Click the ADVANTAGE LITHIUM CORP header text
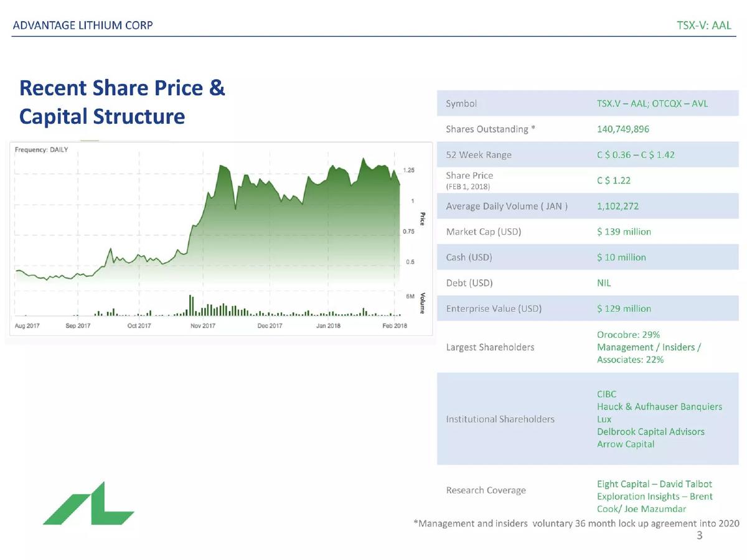 [x=83, y=26]
